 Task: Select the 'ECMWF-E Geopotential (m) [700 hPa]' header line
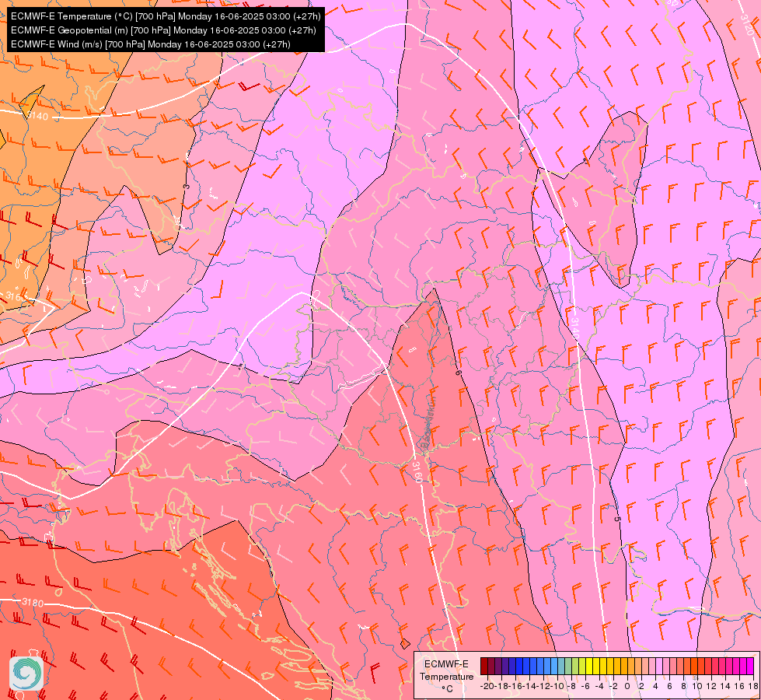163,30
